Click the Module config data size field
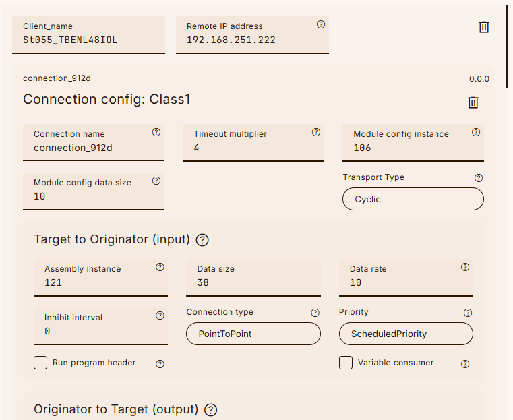The height and width of the screenshot is (420, 513). pyautogui.click(x=93, y=196)
